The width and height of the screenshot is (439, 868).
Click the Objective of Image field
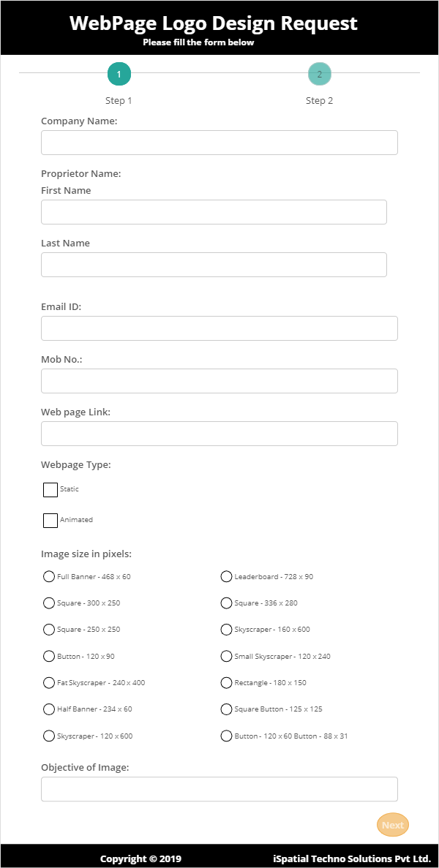point(219,789)
